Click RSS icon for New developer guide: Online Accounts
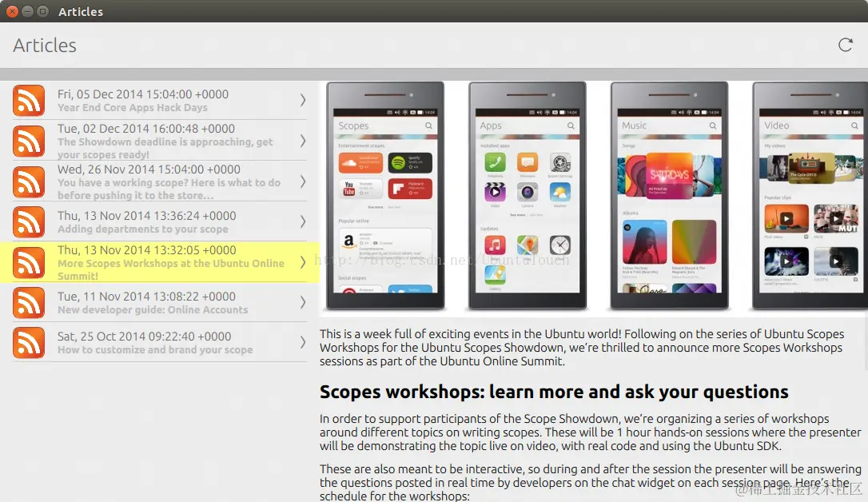The image size is (868, 502). (29, 302)
